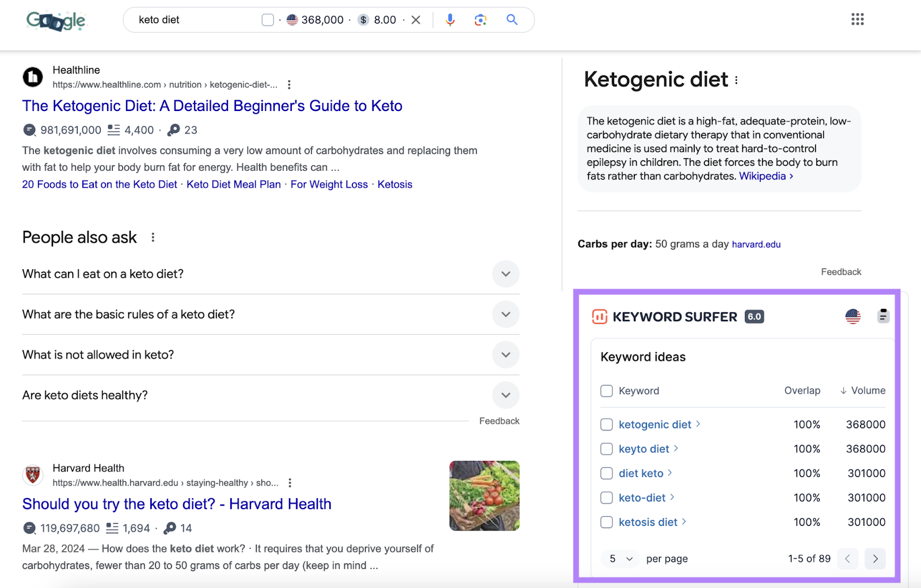Open the Google apps grid icon

click(858, 20)
